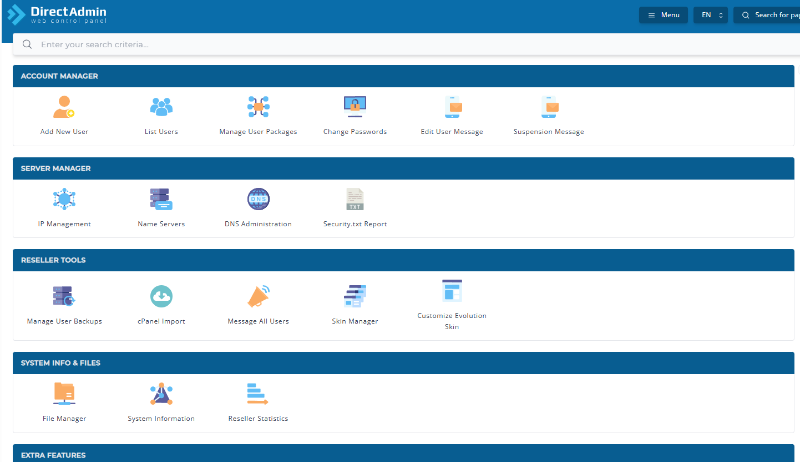This screenshot has width=800, height=462.
Task: Open the List Users icon
Action: tap(161, 107)
